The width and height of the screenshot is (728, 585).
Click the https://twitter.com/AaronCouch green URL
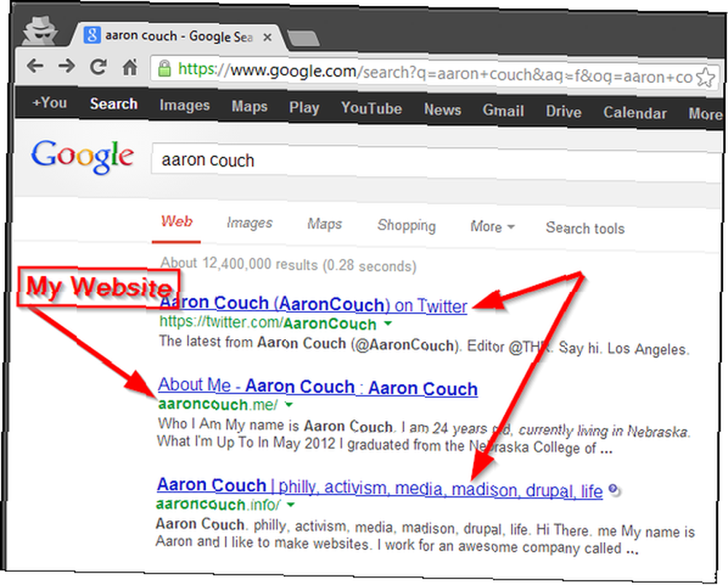click(267, 322)
